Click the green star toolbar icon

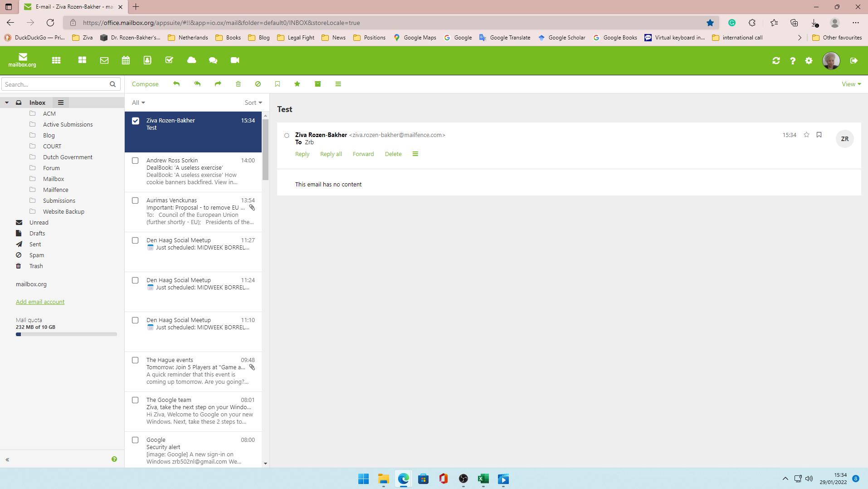point(297,84)
